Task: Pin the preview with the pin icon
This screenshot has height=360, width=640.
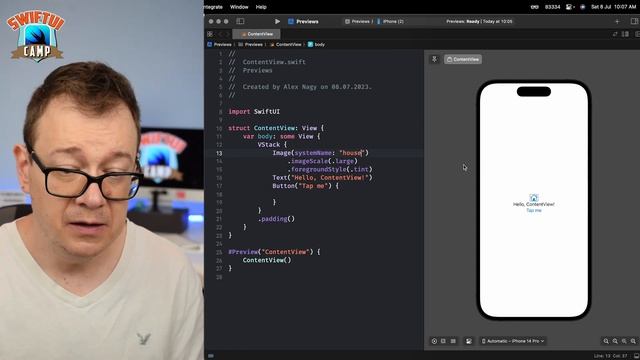Action: click(434, 59)
